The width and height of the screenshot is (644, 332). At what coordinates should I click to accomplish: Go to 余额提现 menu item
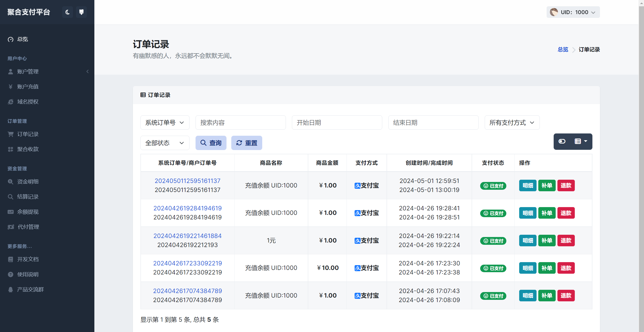[x=28, y=212]
